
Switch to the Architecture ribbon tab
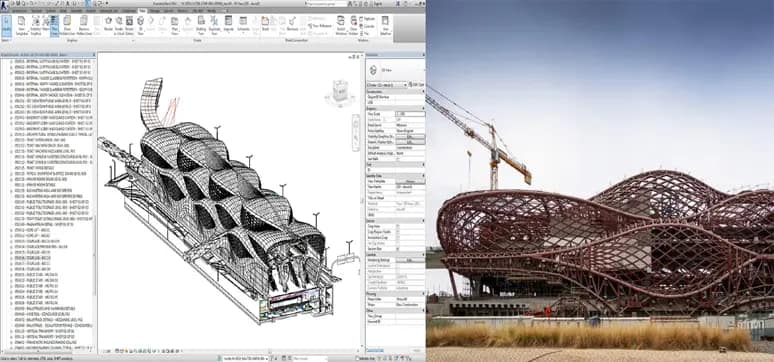click(20, 10)
